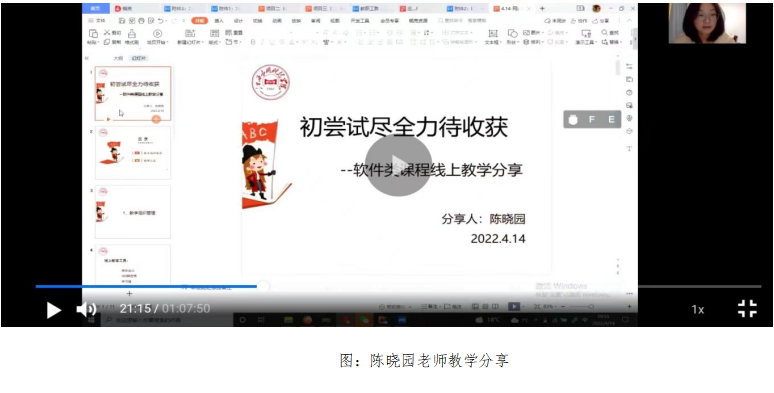Add a new document tab with plus icon

pos(542,8)
